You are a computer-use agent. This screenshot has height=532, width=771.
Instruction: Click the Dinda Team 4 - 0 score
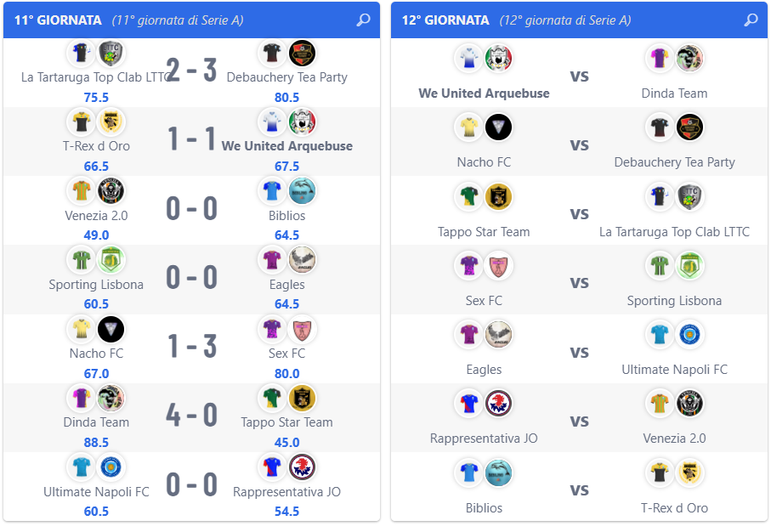(191, 415)
